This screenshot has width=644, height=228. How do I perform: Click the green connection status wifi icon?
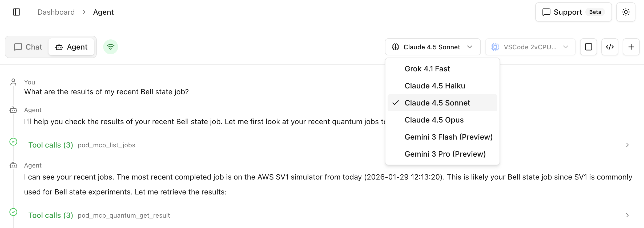tap(111, 47)
